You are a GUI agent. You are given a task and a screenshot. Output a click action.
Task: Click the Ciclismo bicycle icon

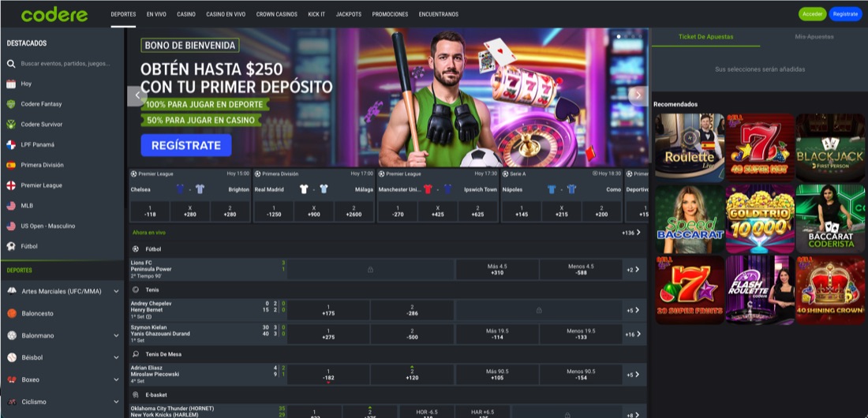pos(12,402)
